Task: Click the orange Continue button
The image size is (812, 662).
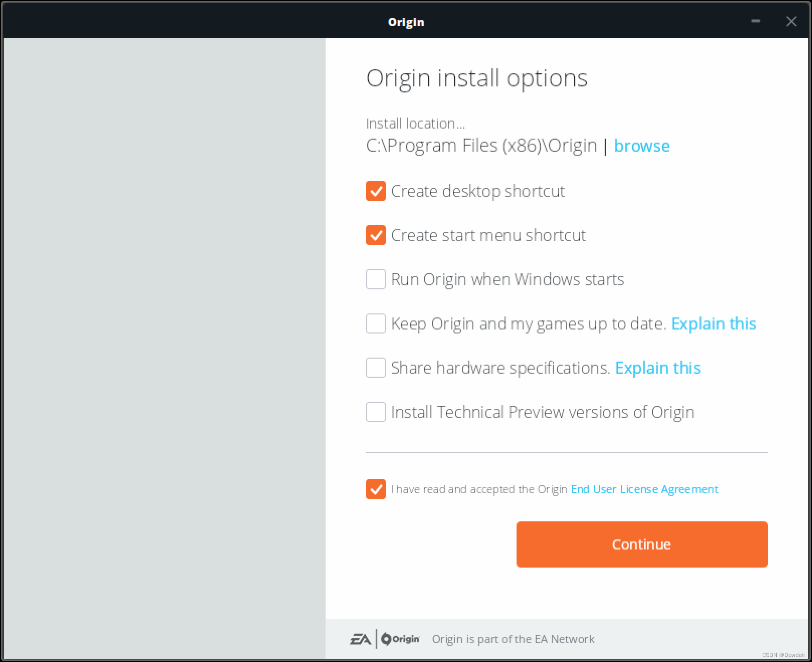Action: (x=642, y=544)
